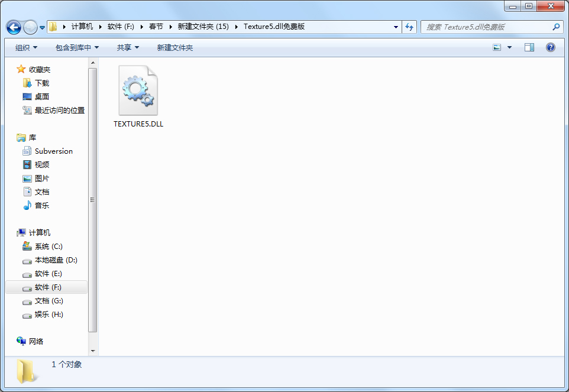Screen dimensions: 569x392
Task: Open the help question mark icon
Action: (x=550, y=47)
